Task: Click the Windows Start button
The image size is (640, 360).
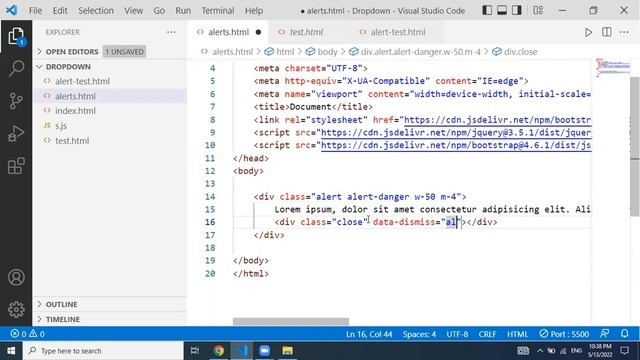Action: coord(11,351)
